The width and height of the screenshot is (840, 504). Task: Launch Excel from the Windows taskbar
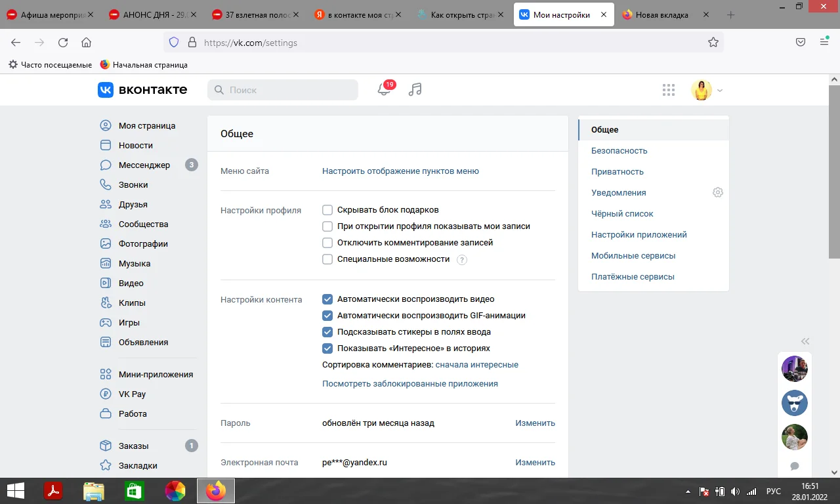click(135, 490)
